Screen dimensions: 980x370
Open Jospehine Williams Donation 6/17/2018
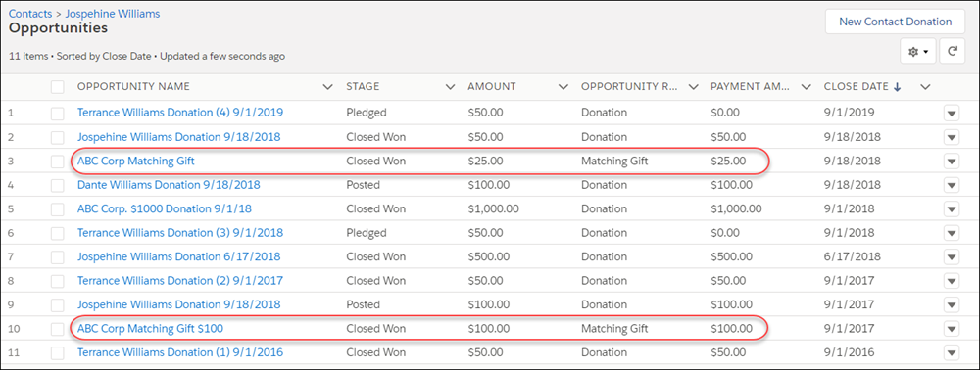click(x=178, y=257)
